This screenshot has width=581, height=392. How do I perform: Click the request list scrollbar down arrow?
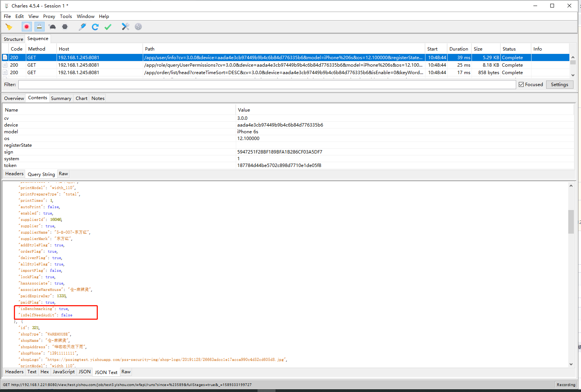tap(573, 75)
